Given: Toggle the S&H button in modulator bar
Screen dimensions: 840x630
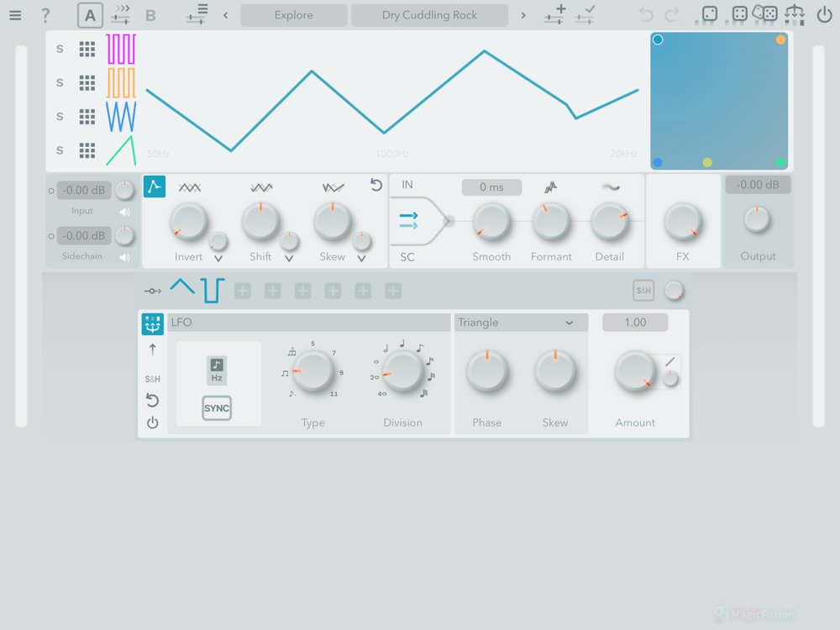Looking at the screenshot, I should (x=643, y=291).
